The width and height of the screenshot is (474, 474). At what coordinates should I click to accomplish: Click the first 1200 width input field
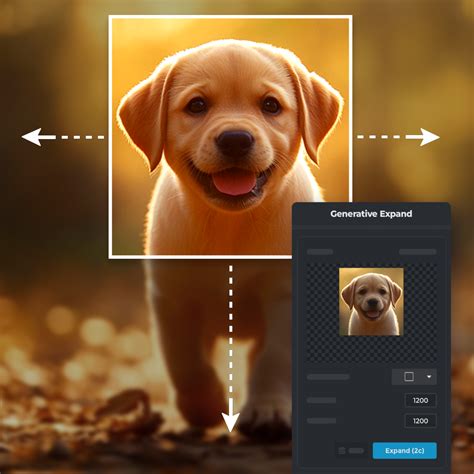[420, 400]
